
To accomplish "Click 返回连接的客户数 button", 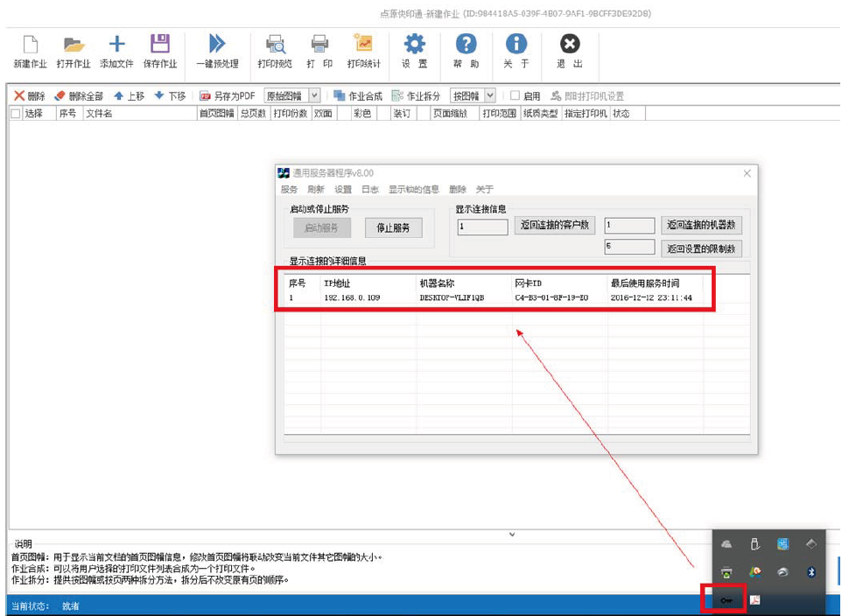I will 553,226.
